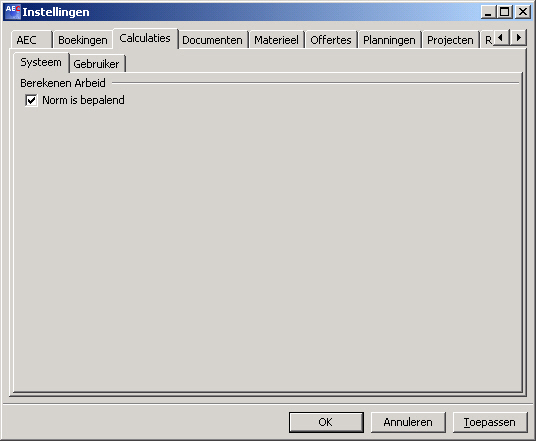
Task: Open the Documenten tab
Action: pyautogui.click(x=212, y=40)
